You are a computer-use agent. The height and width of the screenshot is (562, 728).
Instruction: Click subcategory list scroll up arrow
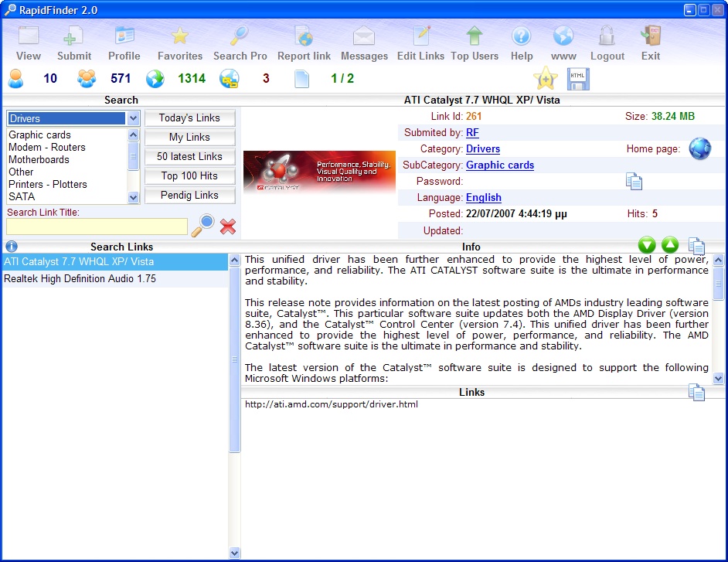pos(133,135)
